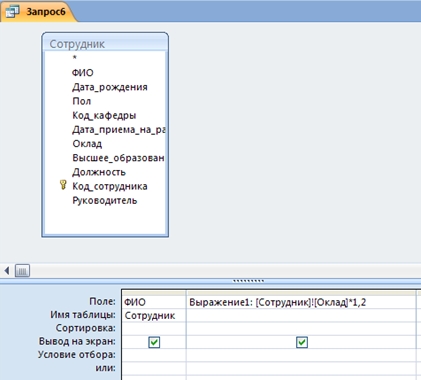Click Сортировка cell under ФИО column
The height and width of the screenshot is (380, 421).
click(154, 328)
